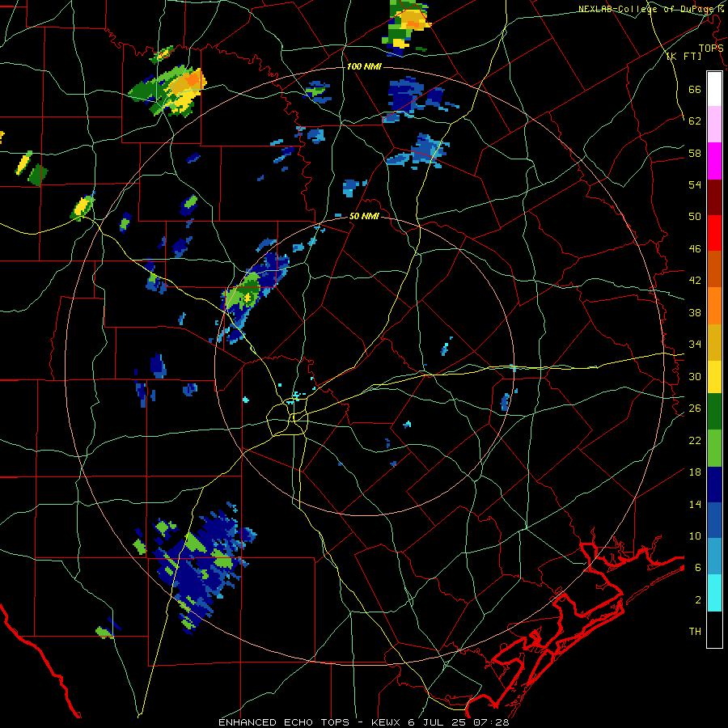Click the legend value "26"

coord(695,408)
